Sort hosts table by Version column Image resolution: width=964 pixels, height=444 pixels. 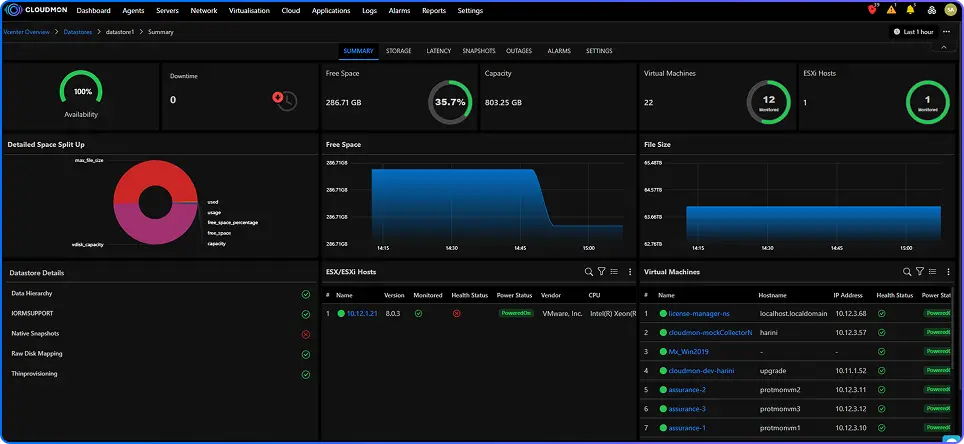[x=394, y=295]
